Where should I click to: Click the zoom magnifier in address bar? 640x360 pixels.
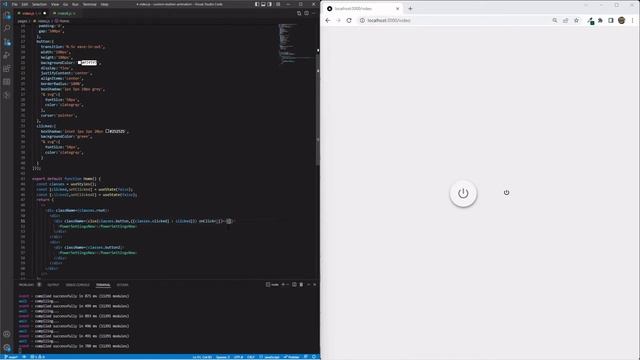[x=555, y=20]
